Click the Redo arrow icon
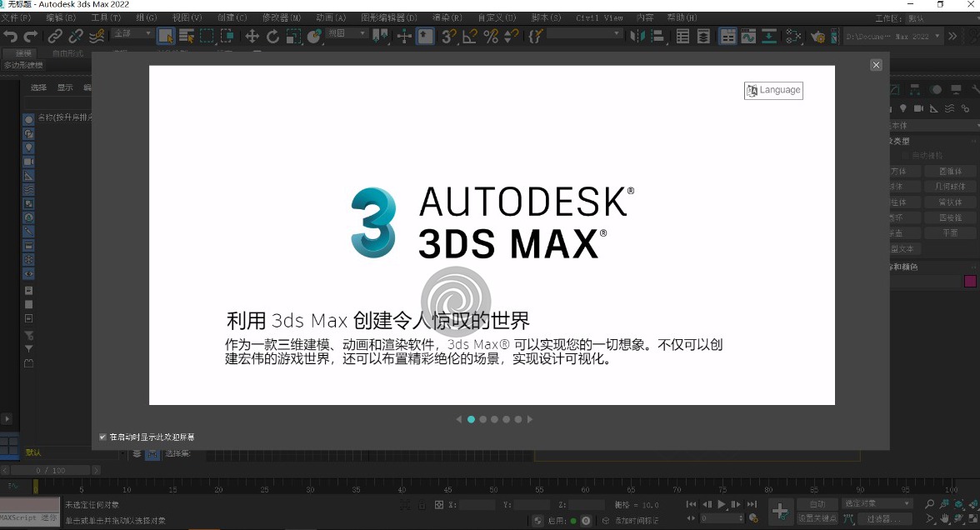This screenshot has height=530, width=980. click(31, 37)
